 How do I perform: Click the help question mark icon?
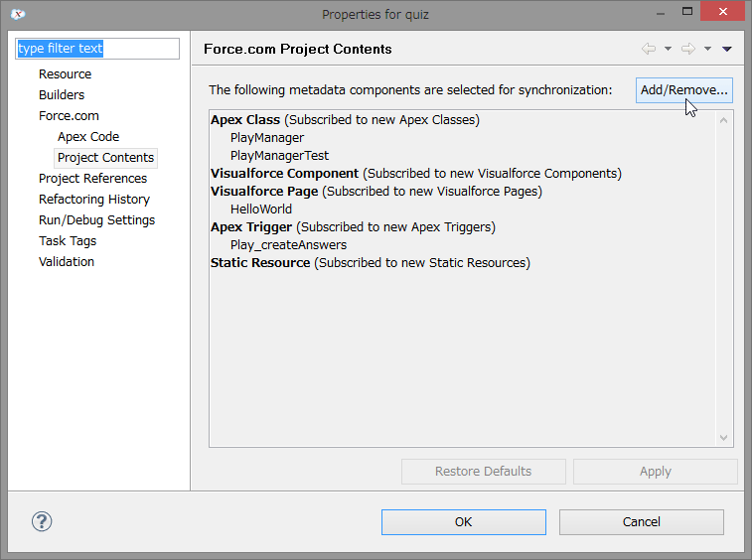[x=42, y=521]
